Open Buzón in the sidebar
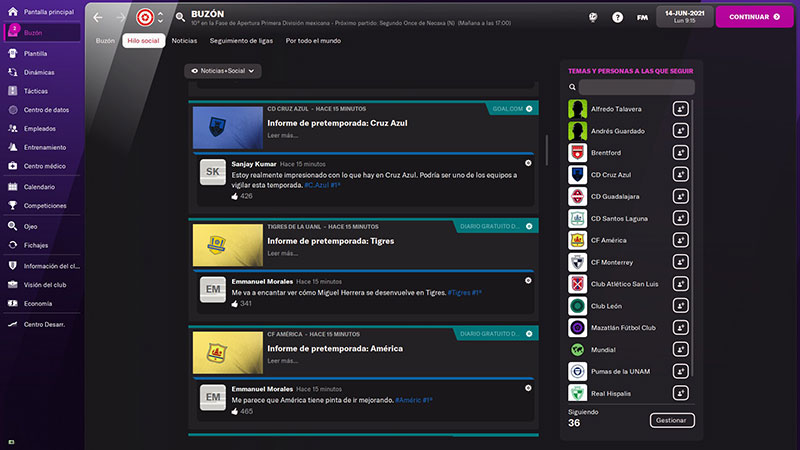This screenshot has height=450, width=800. tap(42, 32)
